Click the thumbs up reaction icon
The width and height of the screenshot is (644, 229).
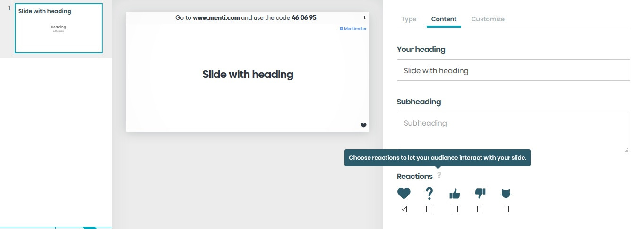[455, 194]
